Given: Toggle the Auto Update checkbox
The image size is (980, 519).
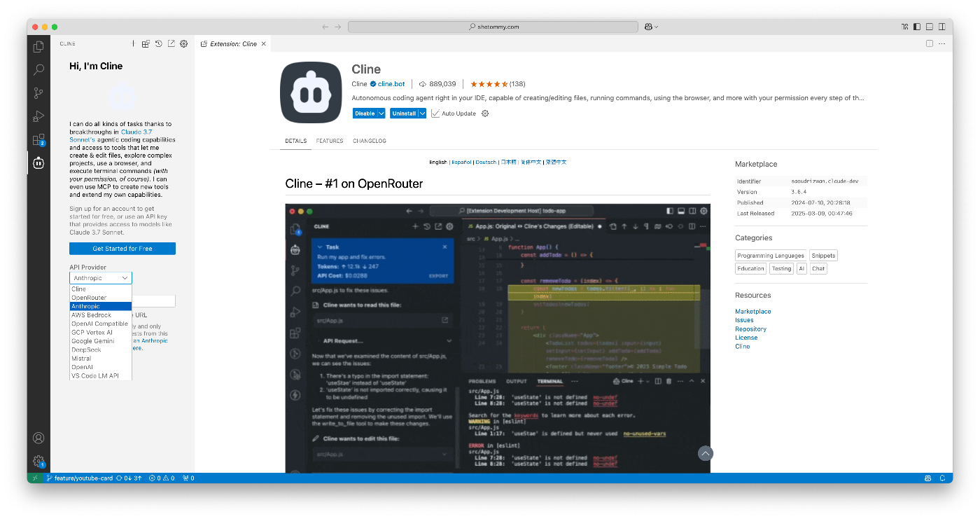Looking at the screenshot, I should 435,113.
